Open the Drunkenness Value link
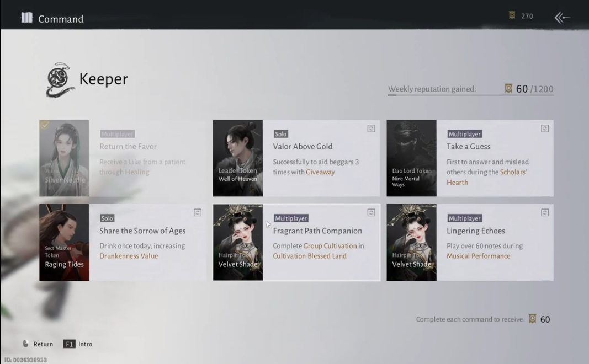589x364 pixels. [129, 256]
